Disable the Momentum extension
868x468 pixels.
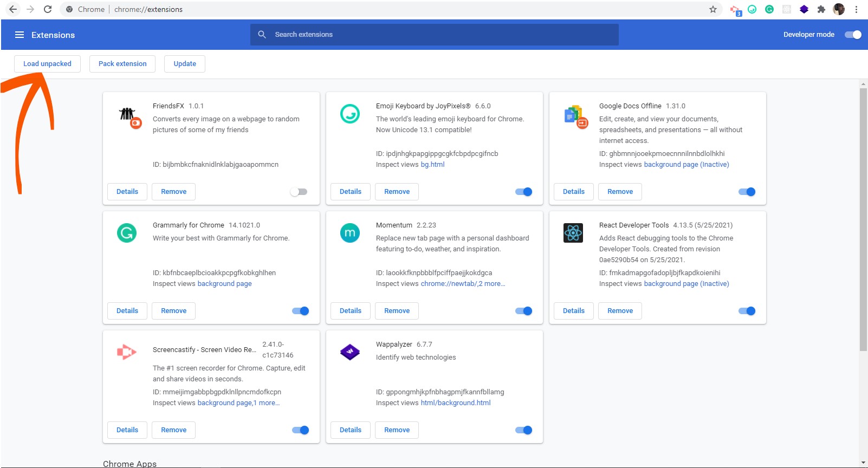(524, 311)
